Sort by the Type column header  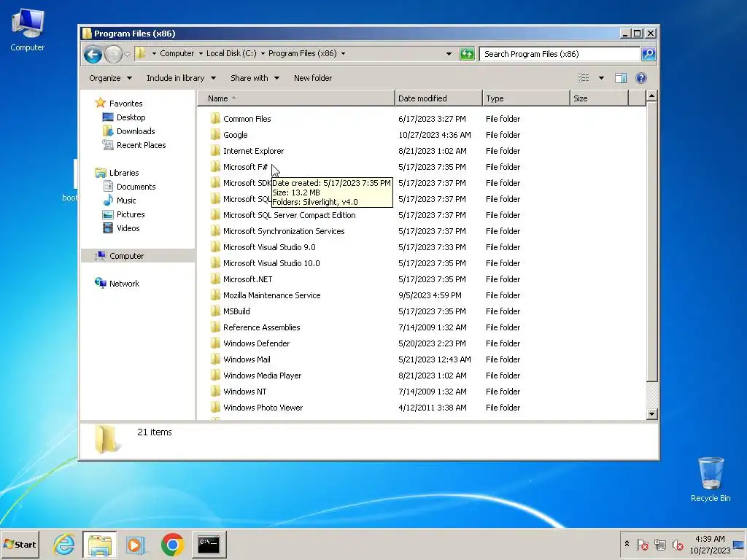click(x=526, y=98)
